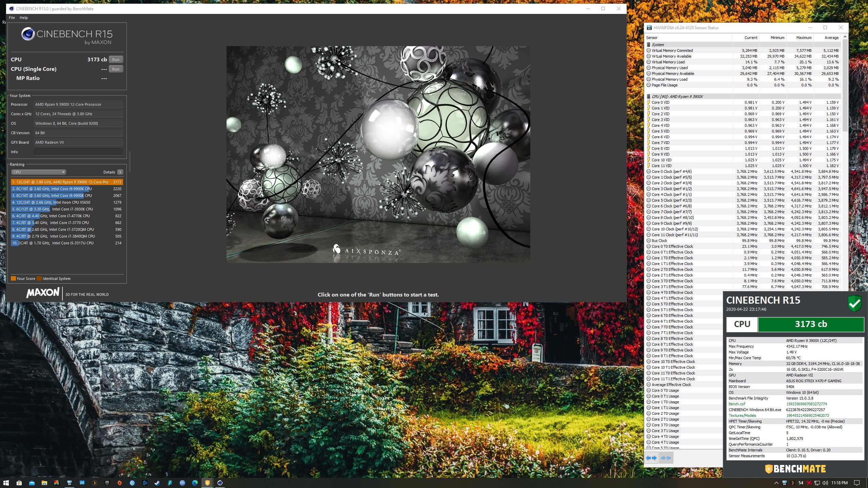The height and width of the screenshot is (488, 868).
Task: Click Sensor column header in HWiNFO
Action: click(688, 38)
